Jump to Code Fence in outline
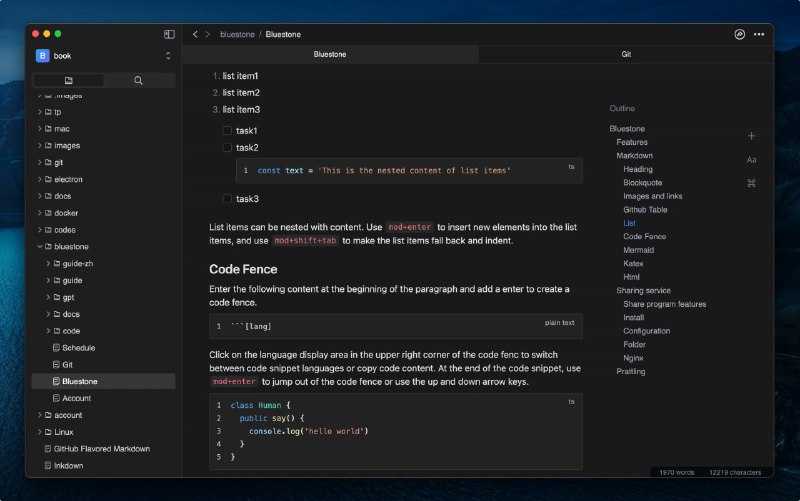Image resolution: width=800 pixels, height=501 pixels. pos(644,236)
